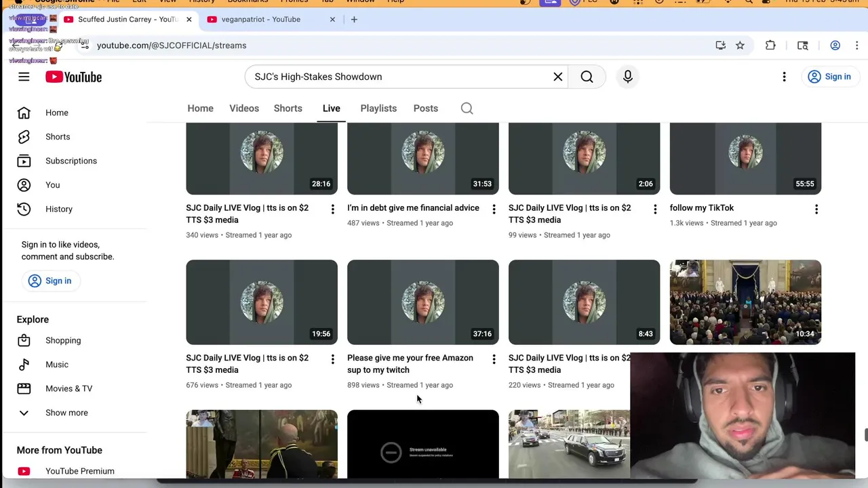Open the History menu in macOS bar
The width and height of the screenshot is (868, 488).
[x=201, y=2]
